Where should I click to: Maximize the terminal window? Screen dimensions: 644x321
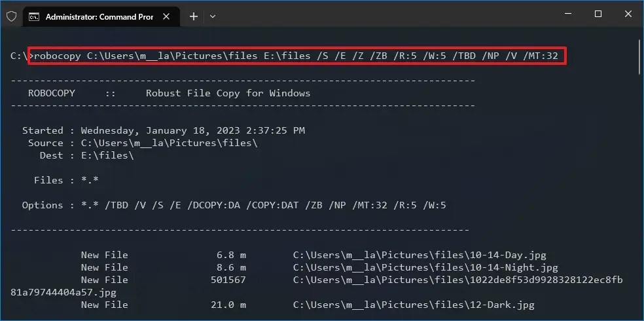[598, 14]
